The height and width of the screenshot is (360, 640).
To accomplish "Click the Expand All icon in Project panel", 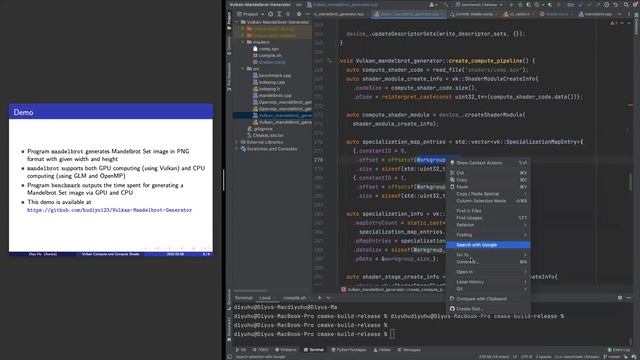I will pos(280,14).
